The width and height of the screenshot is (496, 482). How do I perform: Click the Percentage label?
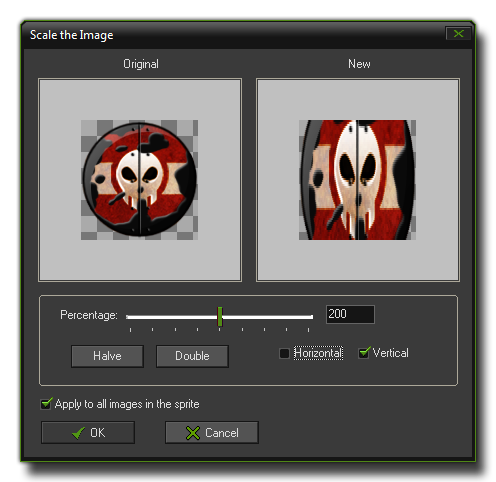[x=89, y=315]
